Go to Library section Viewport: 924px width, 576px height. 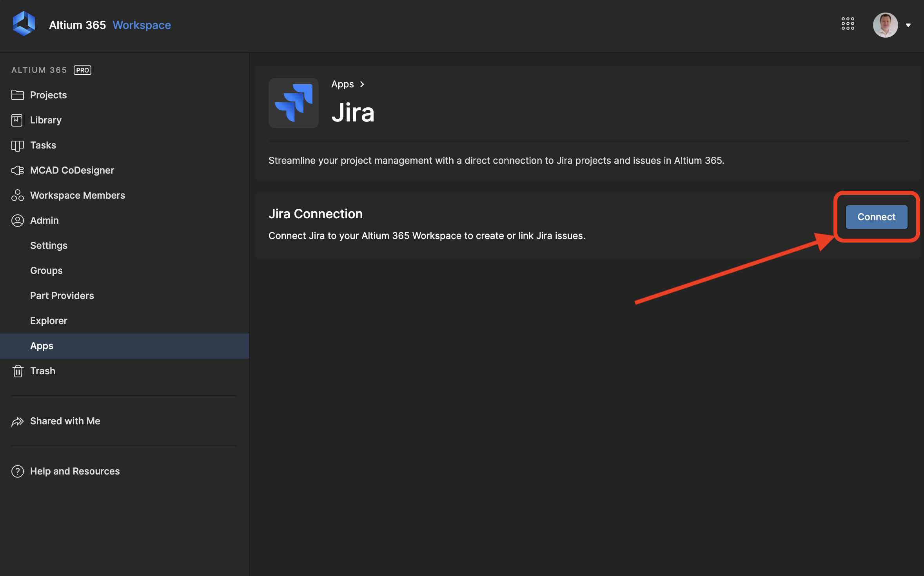click(124, 120)
